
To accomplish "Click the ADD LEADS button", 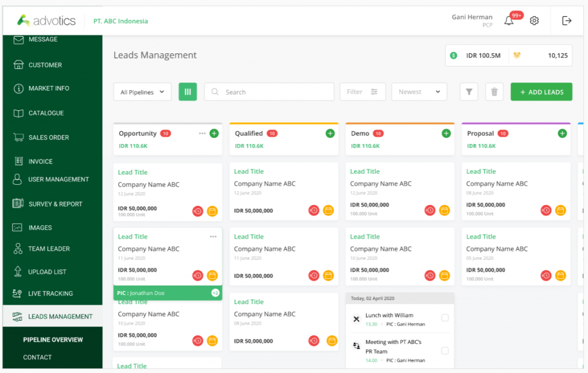I will coord(541,92).
